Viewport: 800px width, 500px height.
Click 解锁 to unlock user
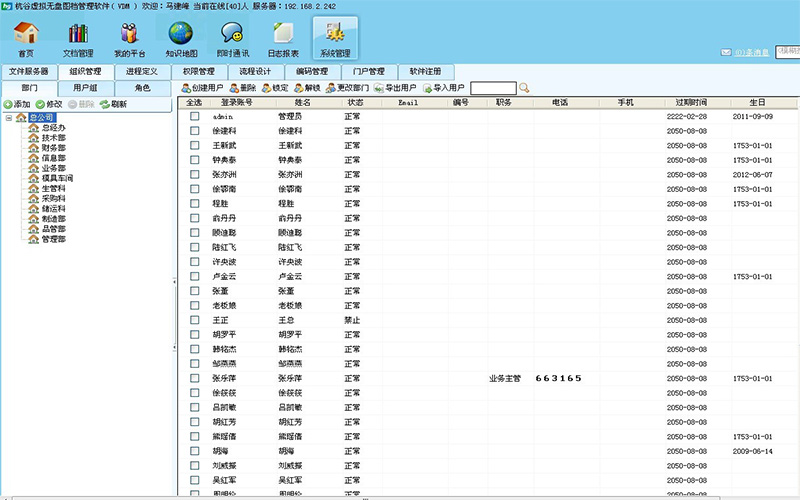click(307, 88)
